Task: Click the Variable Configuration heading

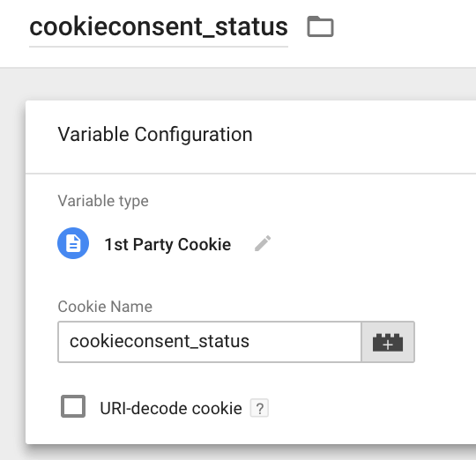Action: pyautogui.click(x=155, y=135)
